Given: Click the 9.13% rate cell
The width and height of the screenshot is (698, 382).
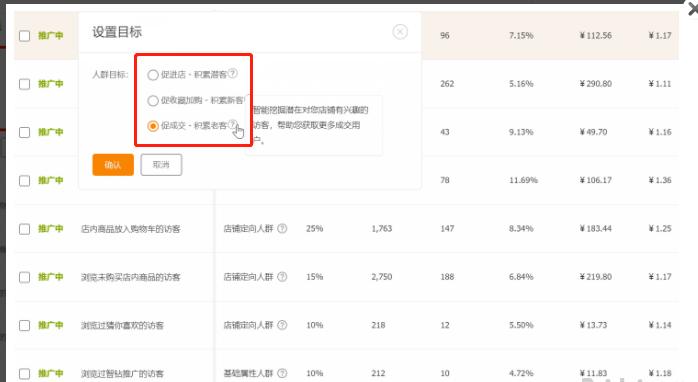Looking at the screenshot, I should (x=521, y=132).
